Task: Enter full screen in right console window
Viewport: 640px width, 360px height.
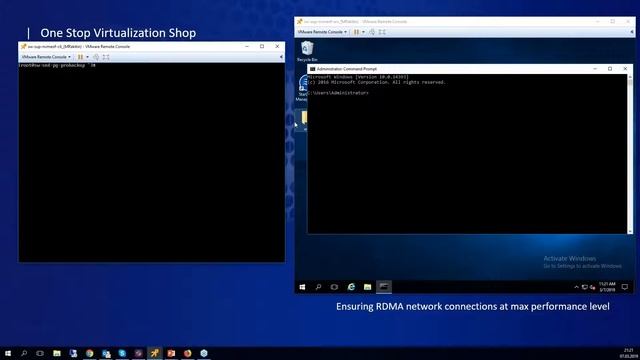Action: (x=382, y=32)
